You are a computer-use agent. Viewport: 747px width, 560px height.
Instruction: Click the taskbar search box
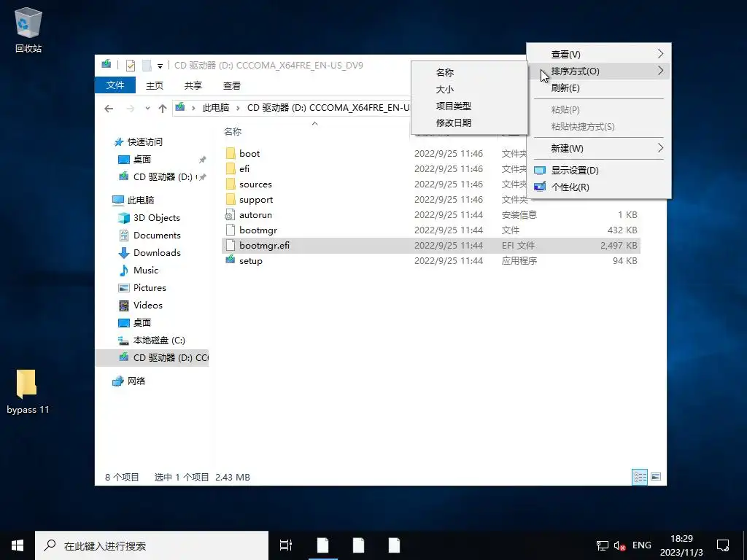click(x=152, y=545)
